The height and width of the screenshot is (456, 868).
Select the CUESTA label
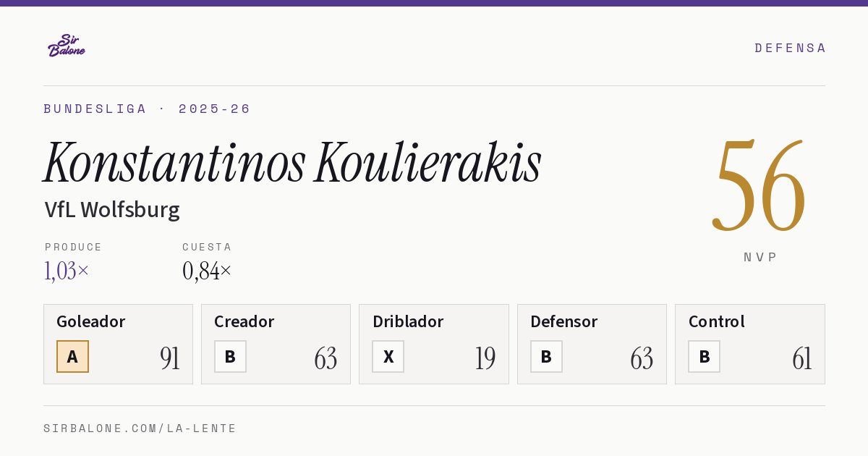click(207, 247)
